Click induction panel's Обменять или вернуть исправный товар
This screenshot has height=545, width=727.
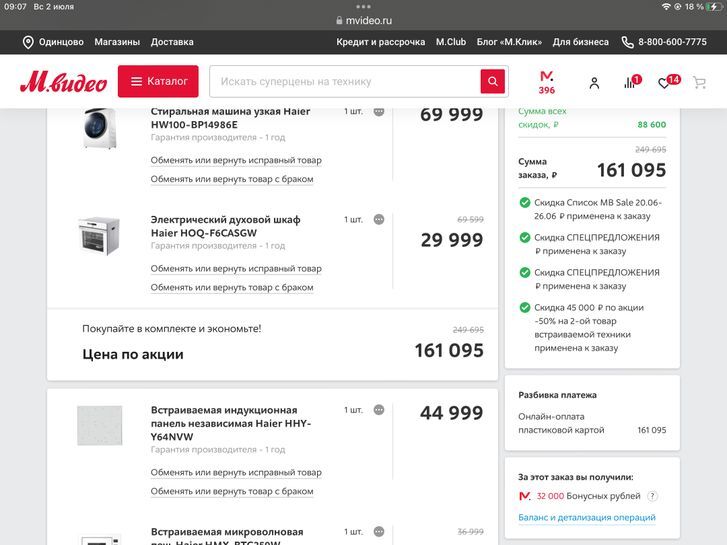pyautogui.click(x=236, y=472)
